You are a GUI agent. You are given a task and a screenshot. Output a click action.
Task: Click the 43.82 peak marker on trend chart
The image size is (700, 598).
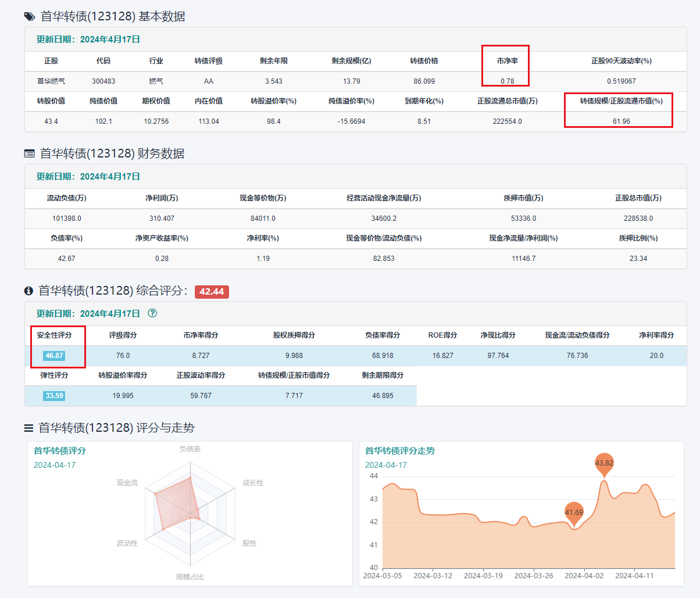(604, 464)
